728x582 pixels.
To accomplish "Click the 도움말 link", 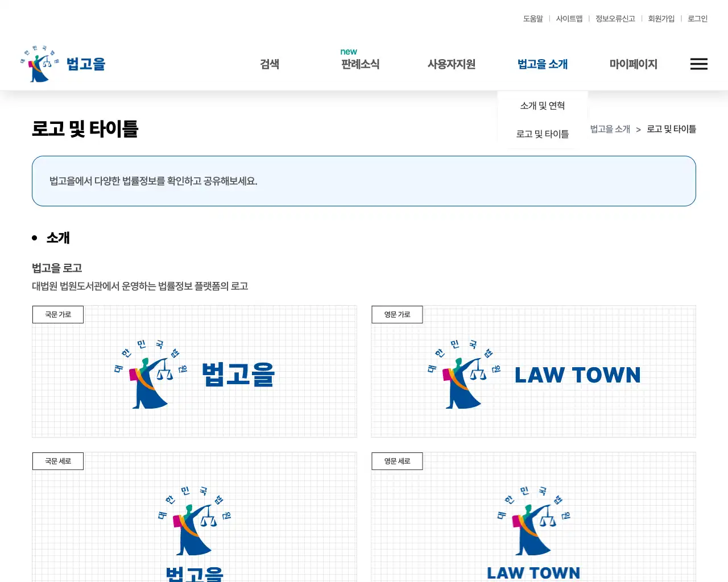I will [x=533, y=19].
